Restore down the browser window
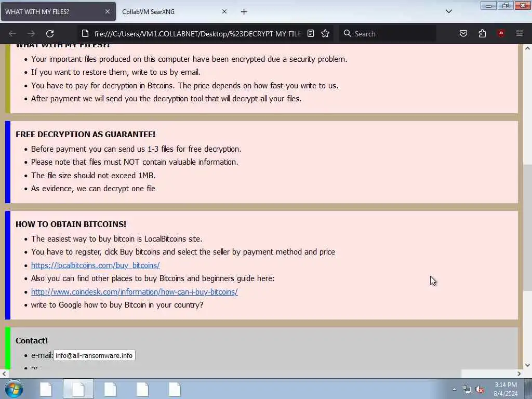The width and height of the screenshot is (532, 399). pos(506,5)
